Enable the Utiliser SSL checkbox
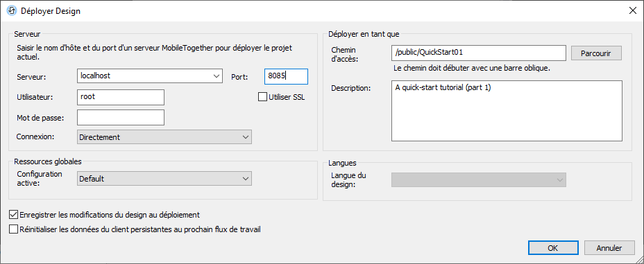 (262, 97)
